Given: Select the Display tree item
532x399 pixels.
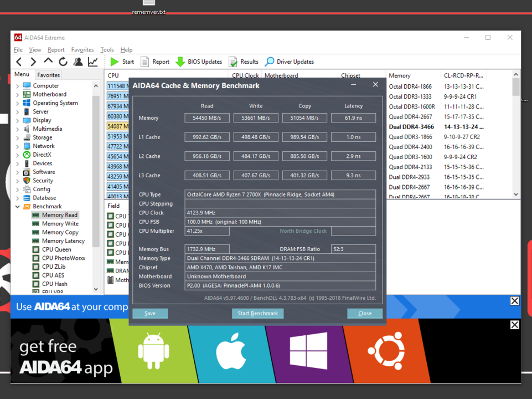Looking at the screenshot, I should pyautogui.click(x=42, y=120).
